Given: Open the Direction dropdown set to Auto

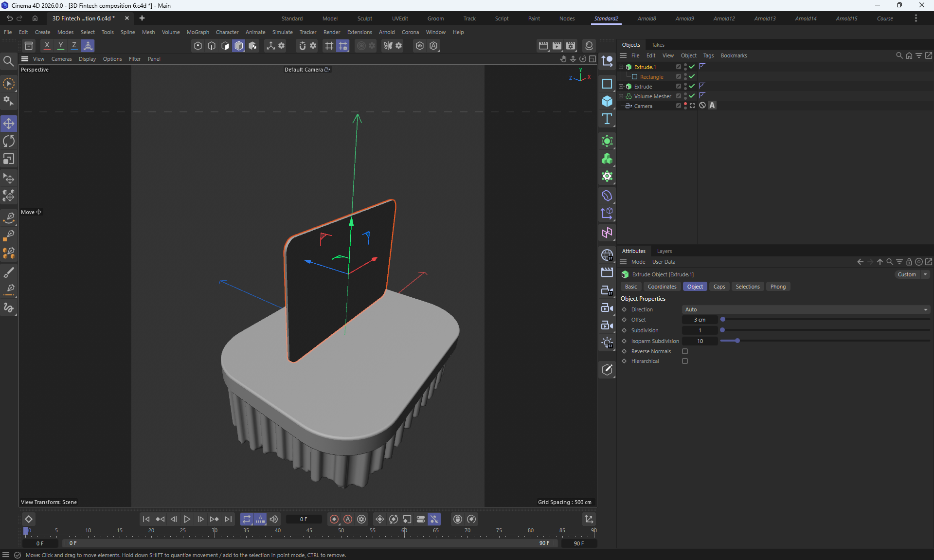Looking at the screenshot, I should click(806, 309).
